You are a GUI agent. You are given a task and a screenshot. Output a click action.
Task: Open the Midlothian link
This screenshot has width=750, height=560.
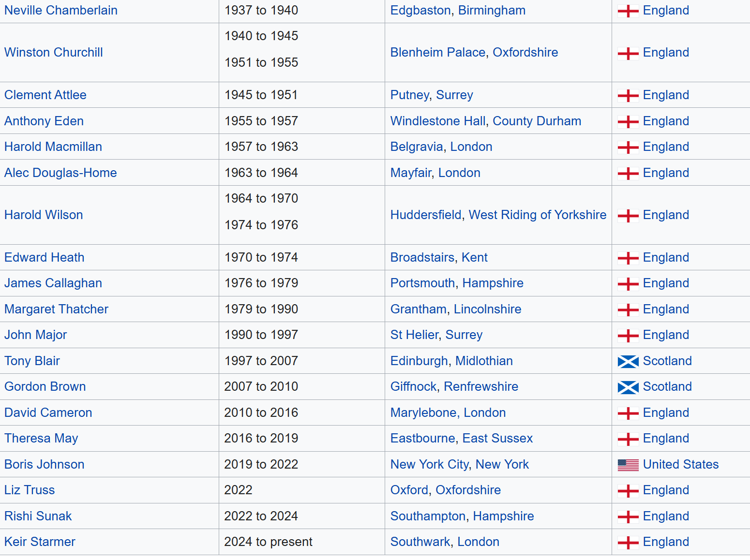(484, 361)
